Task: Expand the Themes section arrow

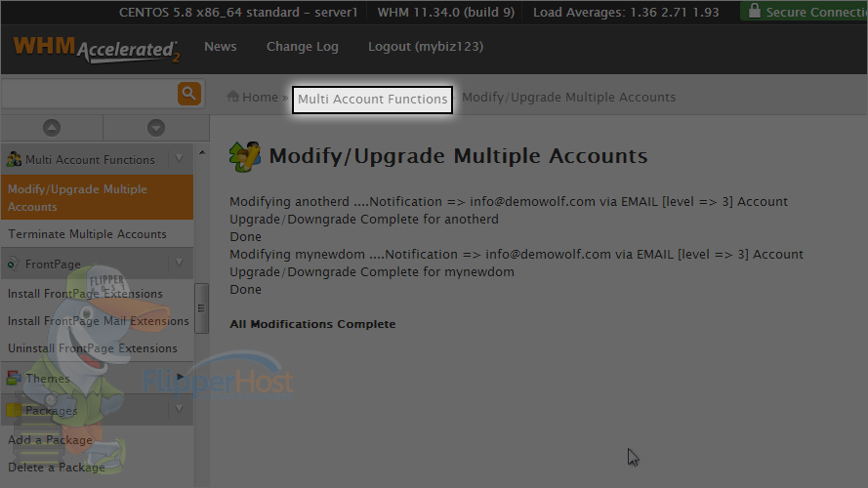Action: [180, 377]
